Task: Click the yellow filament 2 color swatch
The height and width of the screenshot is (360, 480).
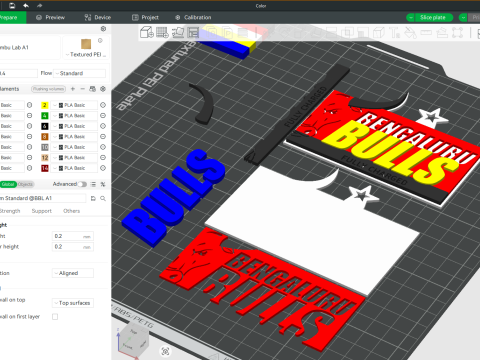Action: 45,105
